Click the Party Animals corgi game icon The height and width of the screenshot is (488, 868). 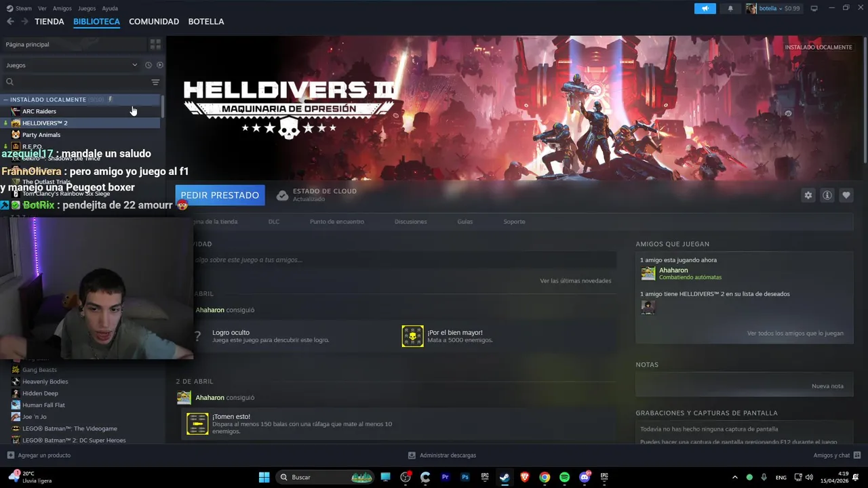(x=16, y=135)
